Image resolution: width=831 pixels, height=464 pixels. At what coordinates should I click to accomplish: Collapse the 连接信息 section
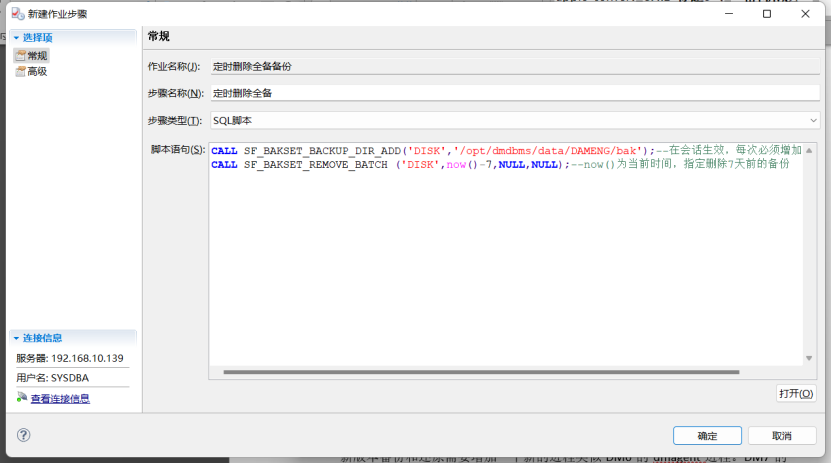16,338
